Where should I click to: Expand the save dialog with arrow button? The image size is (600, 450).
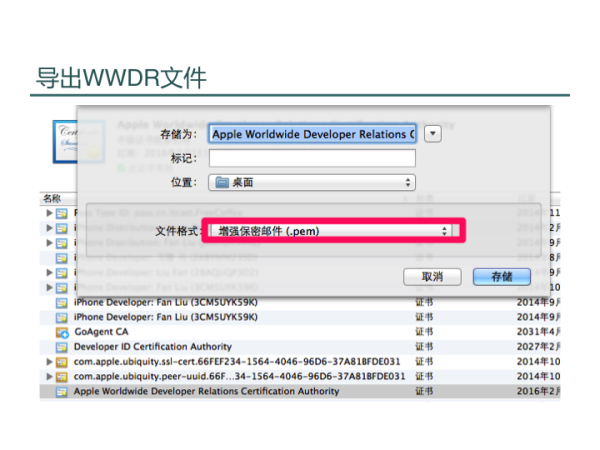(x=433, y=134)
